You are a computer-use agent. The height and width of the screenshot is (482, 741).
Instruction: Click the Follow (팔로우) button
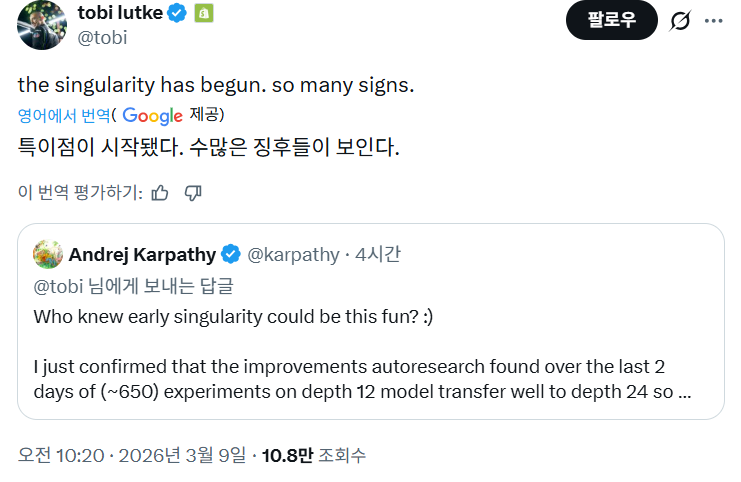[x=611, y=20]
